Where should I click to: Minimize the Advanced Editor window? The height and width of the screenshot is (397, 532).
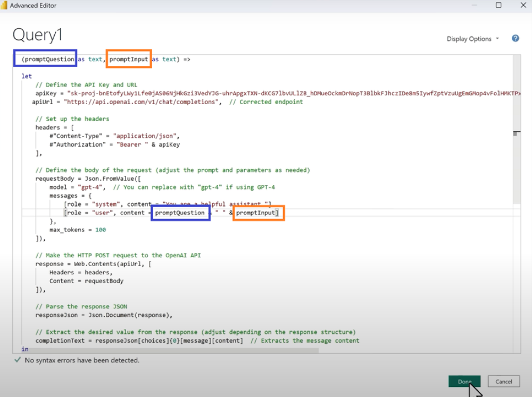pyautogui.click(x=474, y=5)
